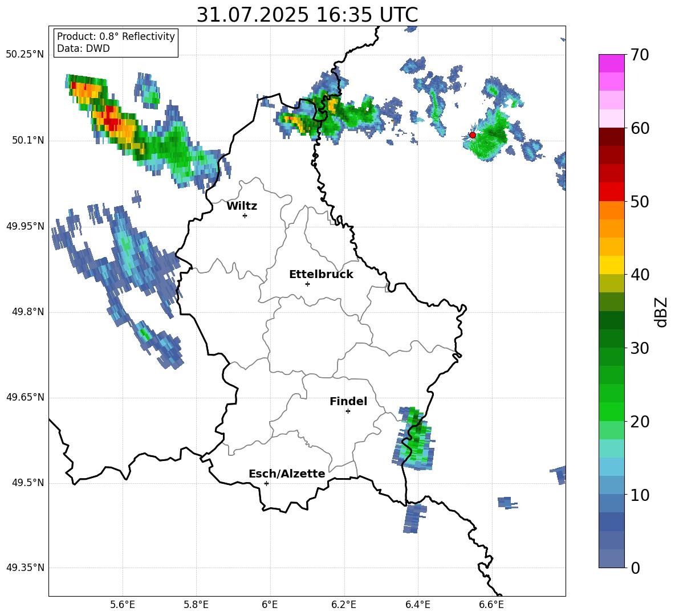Click the 10 colorbar tick label

pos(640,495)
